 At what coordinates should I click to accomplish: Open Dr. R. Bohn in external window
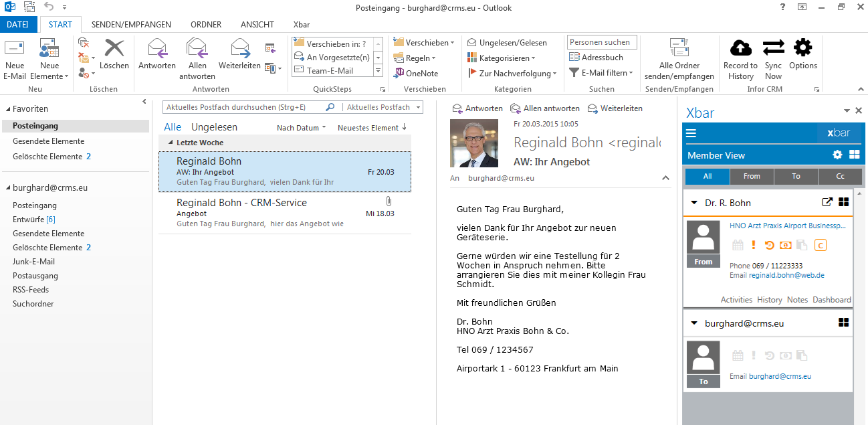point(827,202)
